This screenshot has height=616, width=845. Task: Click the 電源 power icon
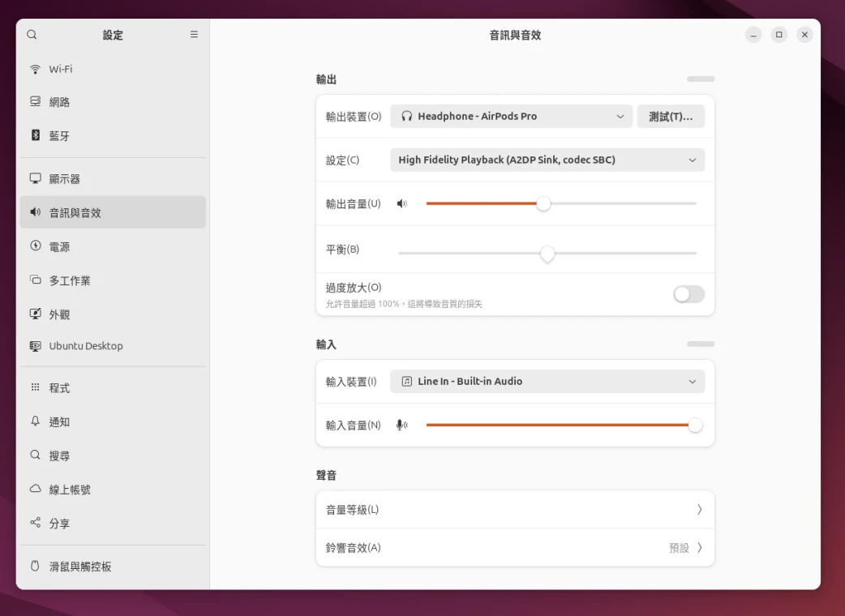pos(35,246)
